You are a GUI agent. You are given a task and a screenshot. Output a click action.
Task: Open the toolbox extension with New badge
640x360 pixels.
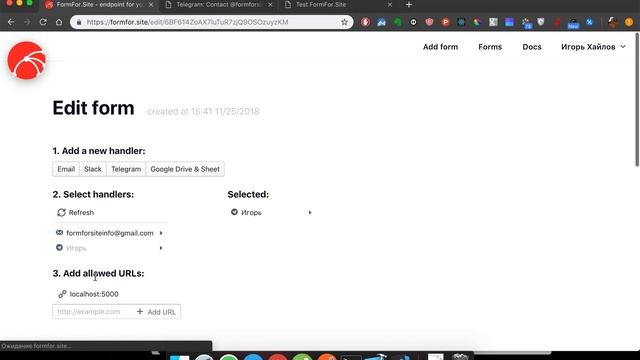[573, 23]
